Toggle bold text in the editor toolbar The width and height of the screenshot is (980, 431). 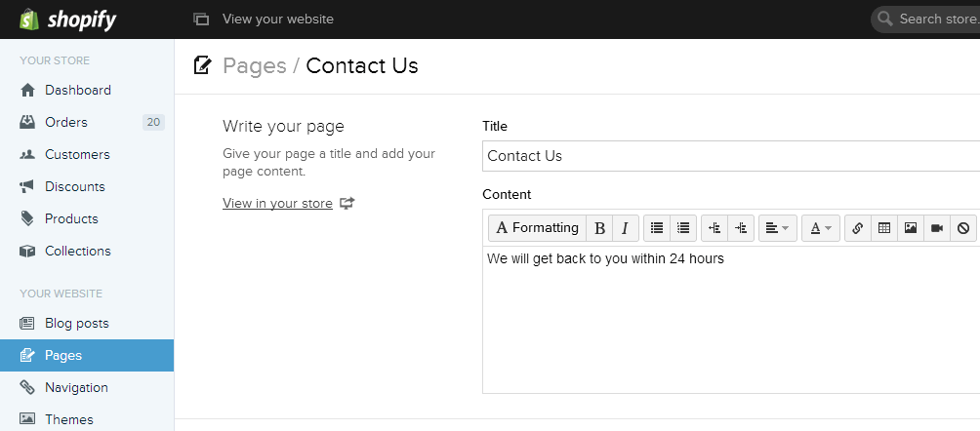pyautogui.click(x=599, y=228)
